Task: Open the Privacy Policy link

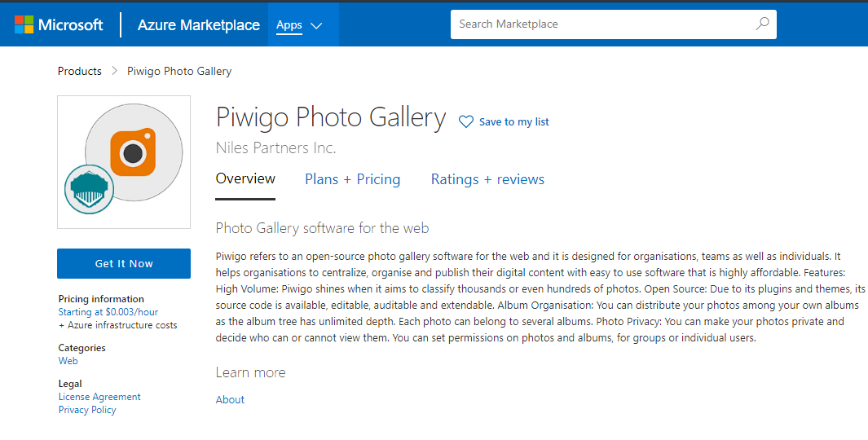Action: [87, 410]
